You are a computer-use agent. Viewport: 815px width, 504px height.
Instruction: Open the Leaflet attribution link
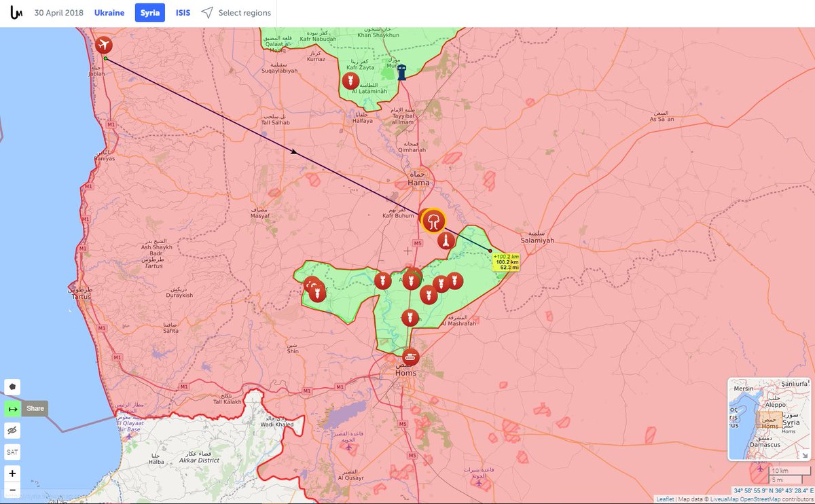(x=665, y=499)
